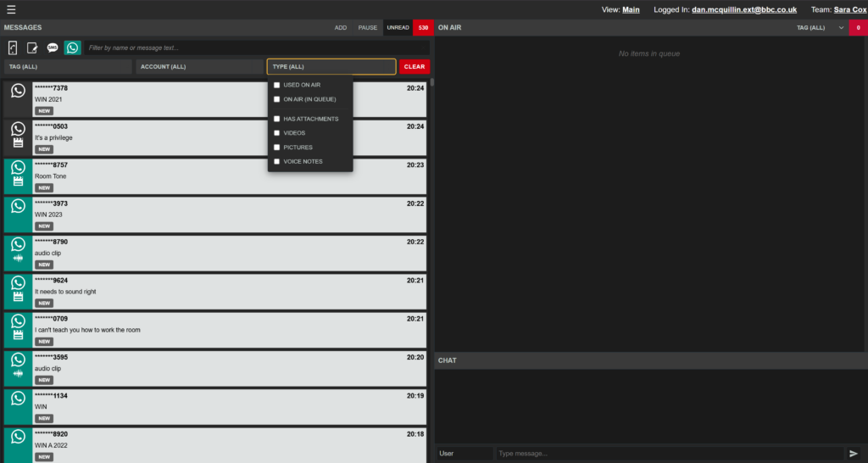Enable the Voice Notes filter checkbox
The image size is (868, 463).
point(276,161)
